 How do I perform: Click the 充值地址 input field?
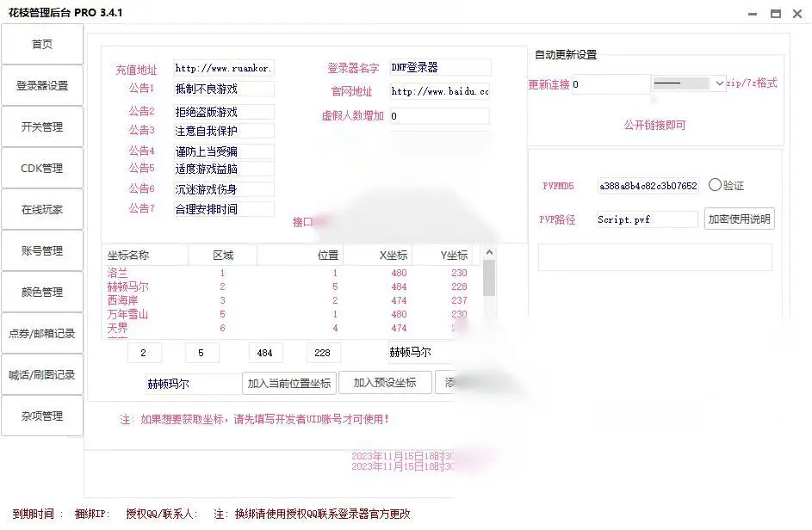pos(224,68)
